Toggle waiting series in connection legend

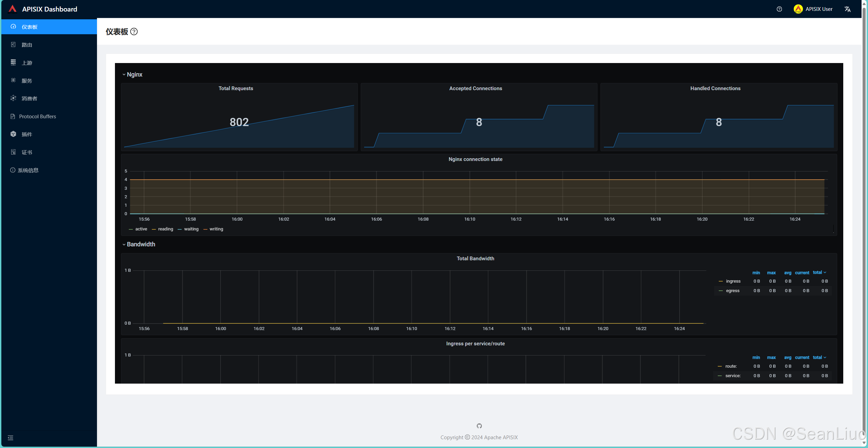[x=191, y=229]
